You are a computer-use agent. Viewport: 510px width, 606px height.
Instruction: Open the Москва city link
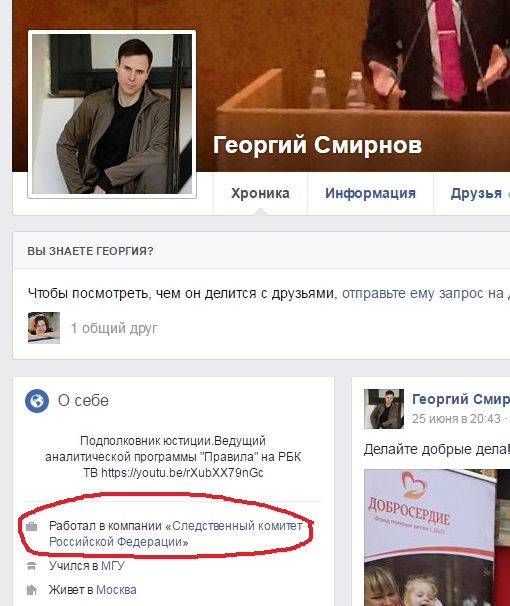point(116,590)
